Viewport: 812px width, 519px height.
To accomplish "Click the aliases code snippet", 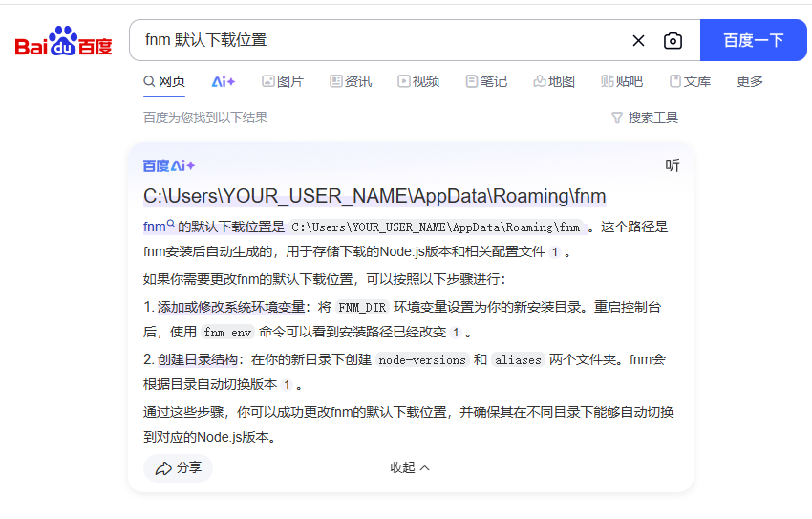I will pyautogui.click(x=518, y=360).
